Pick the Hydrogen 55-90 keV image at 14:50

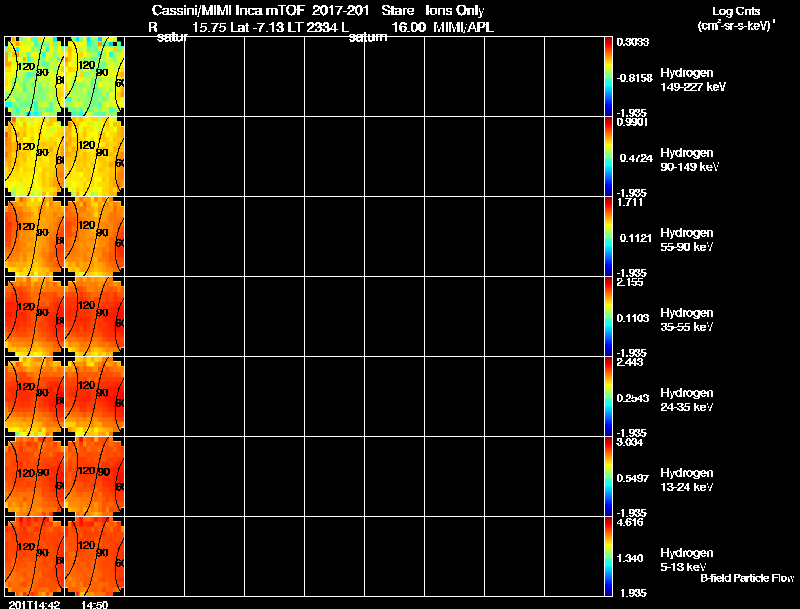tap(94, 237)
